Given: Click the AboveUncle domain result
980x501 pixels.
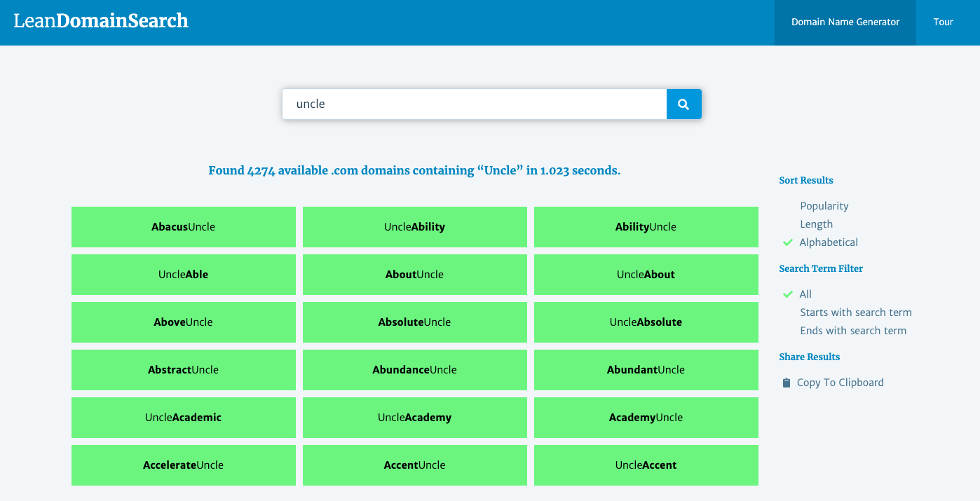Looking at the screenshot, I should [184, 322].
